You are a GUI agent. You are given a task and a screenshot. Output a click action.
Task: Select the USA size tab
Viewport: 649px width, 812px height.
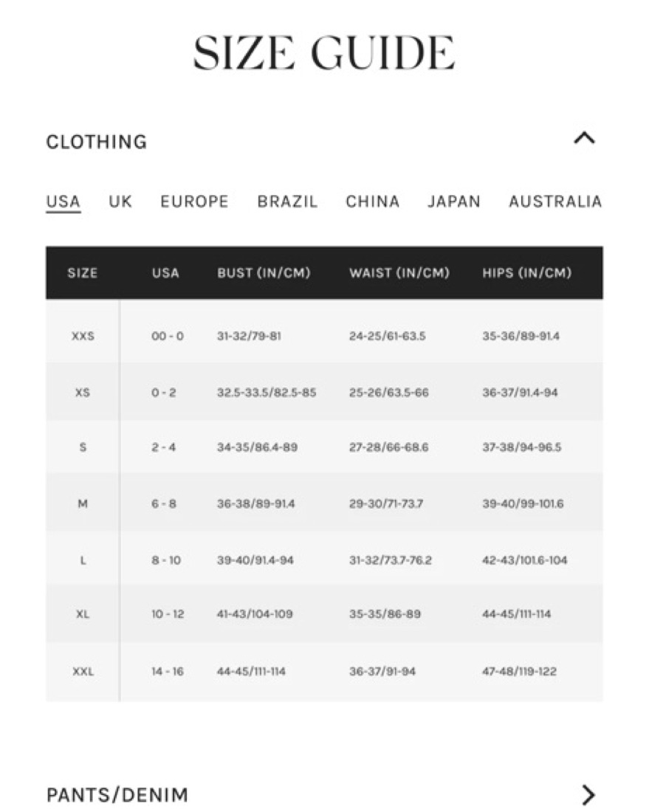click(63, 202)
